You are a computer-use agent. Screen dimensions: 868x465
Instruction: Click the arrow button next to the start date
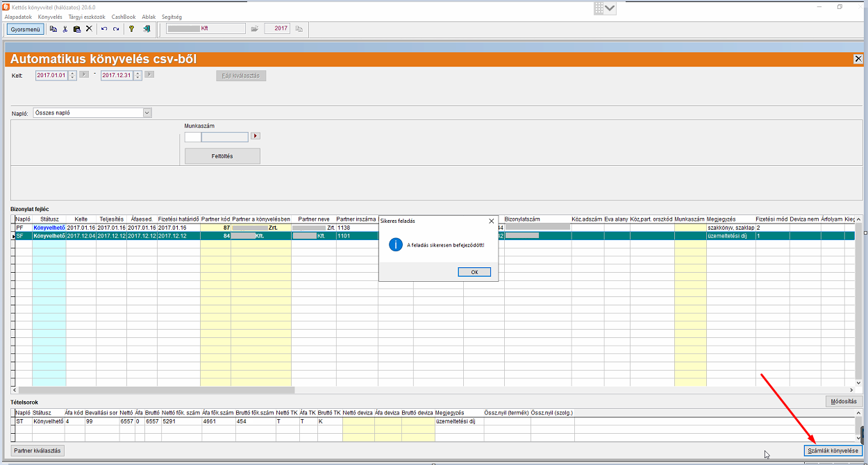pos(84,75)
